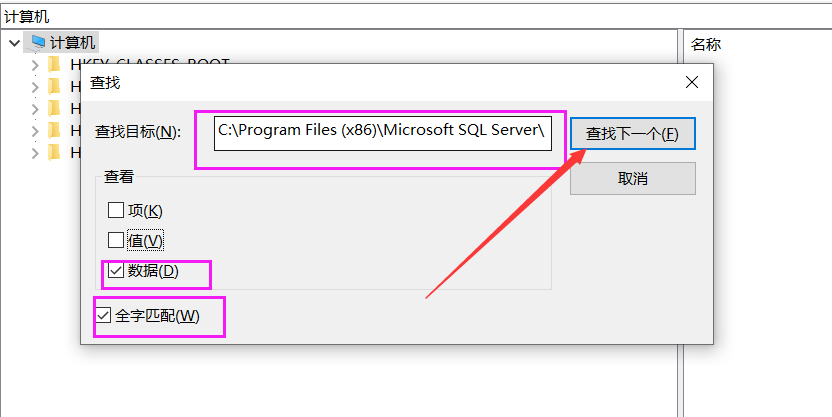Click the 查找 dialog title
Screen dimensions: 832x417
[x=105, y=82]
